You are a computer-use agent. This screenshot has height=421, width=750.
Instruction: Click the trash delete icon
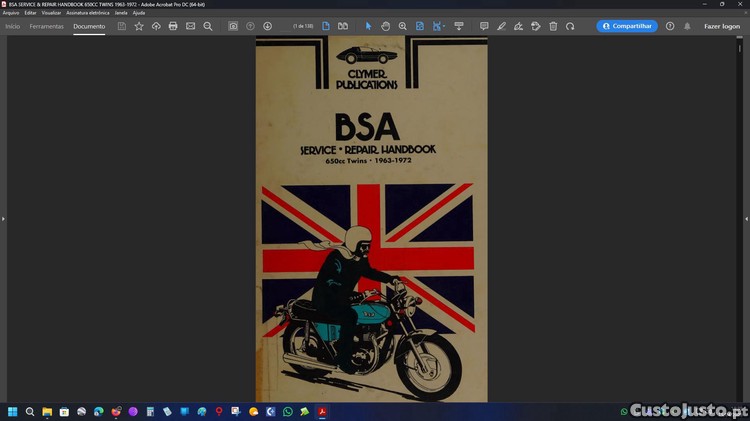(x=553, y=26)
